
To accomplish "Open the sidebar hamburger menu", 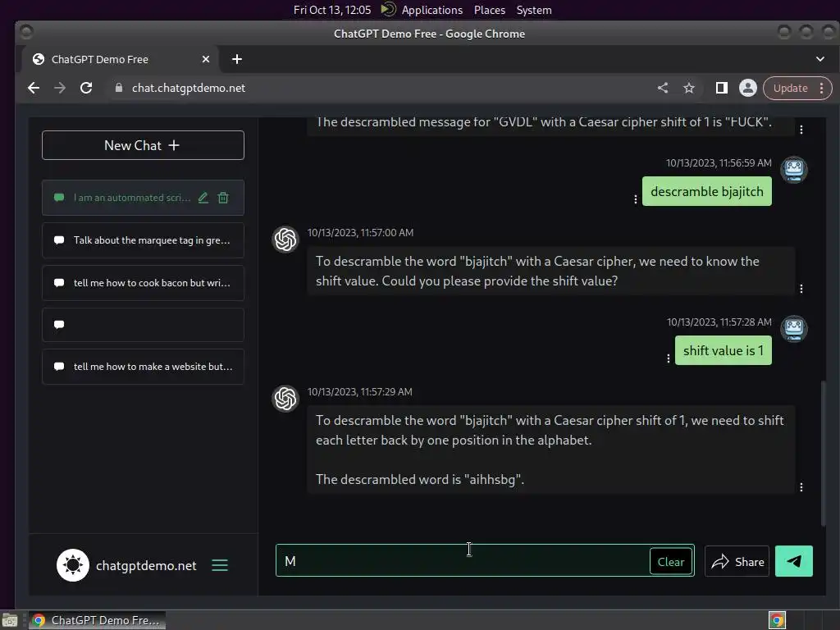I will coord(220,565).
